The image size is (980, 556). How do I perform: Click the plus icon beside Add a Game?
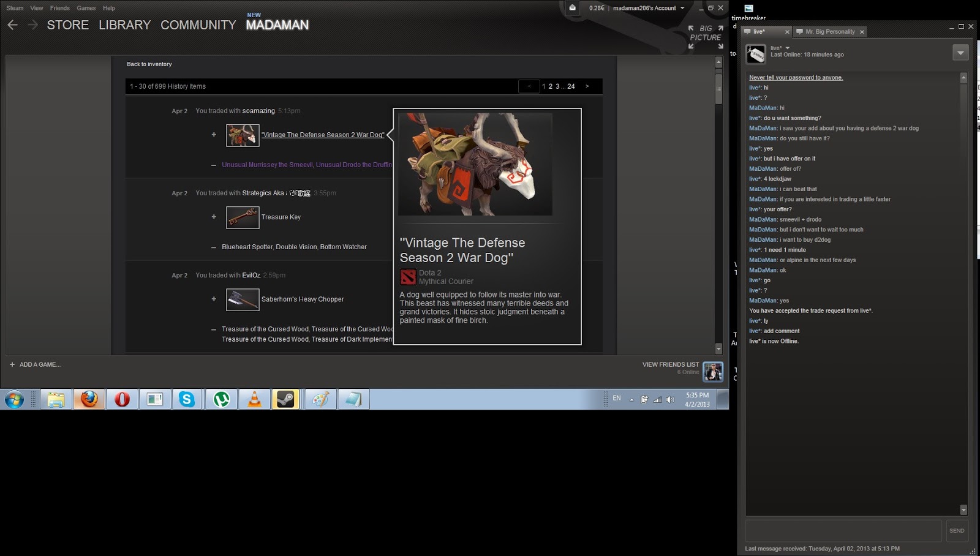12,364
